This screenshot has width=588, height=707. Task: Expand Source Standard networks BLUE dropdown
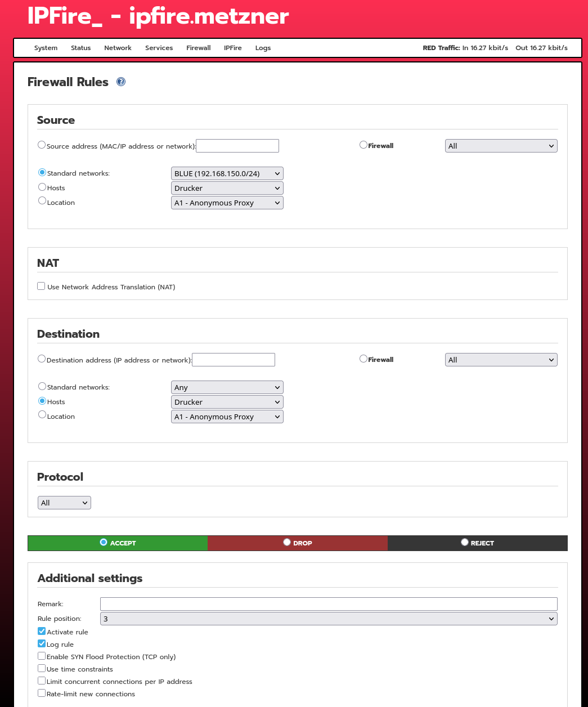coord(227,173)
